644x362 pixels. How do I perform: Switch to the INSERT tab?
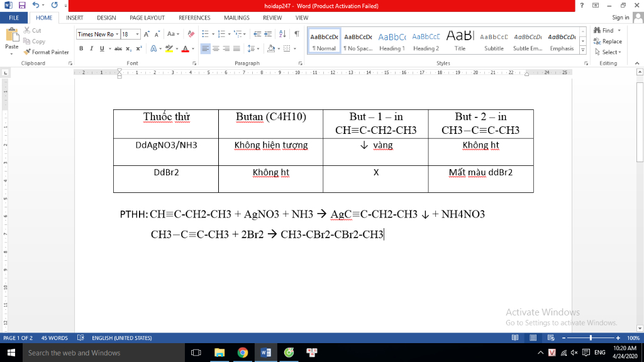[75, 18]
